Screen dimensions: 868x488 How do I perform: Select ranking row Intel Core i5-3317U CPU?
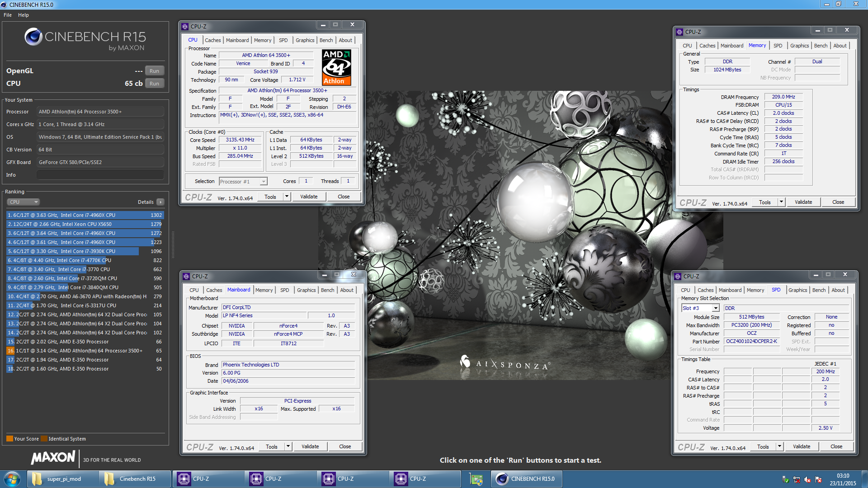[x=85, y=305]
